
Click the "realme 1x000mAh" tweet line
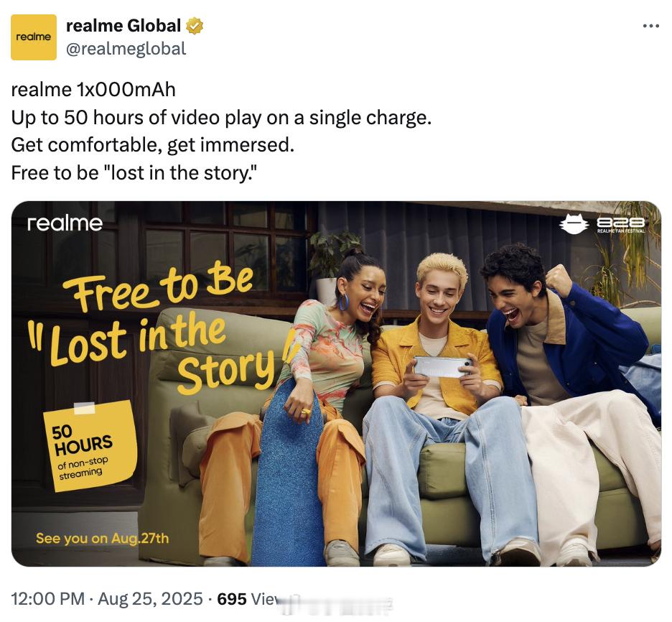click(x=93, y=90)
